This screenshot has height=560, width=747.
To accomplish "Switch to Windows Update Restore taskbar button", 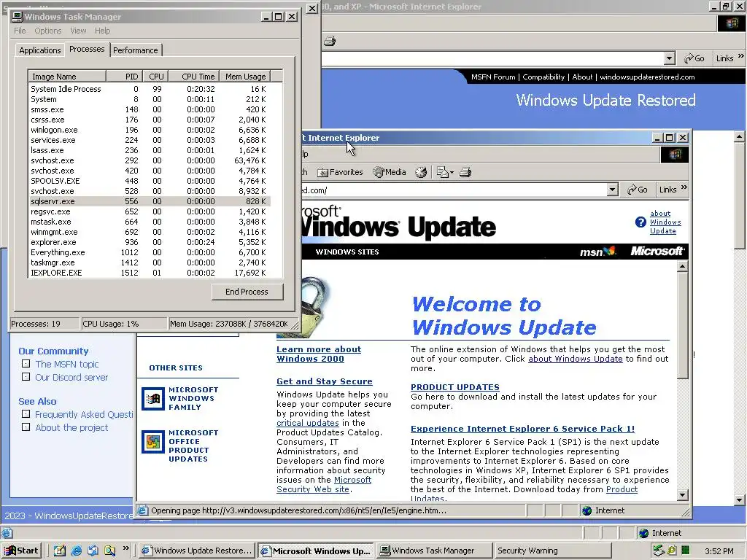I will pyautogui.click(x=197, y=551).
